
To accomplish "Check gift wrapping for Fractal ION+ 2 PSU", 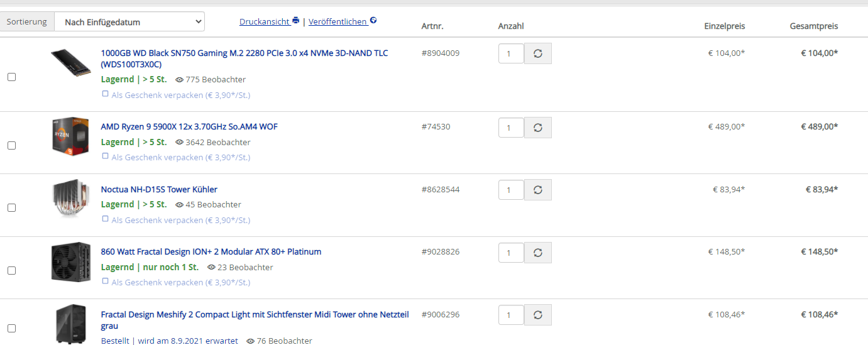I will tap(106, 282).
